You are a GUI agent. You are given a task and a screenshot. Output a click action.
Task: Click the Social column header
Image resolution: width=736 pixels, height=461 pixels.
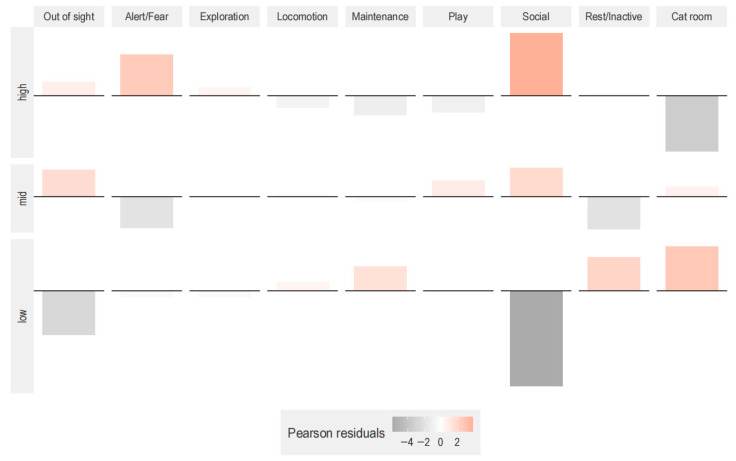click(x=536, y=17)
